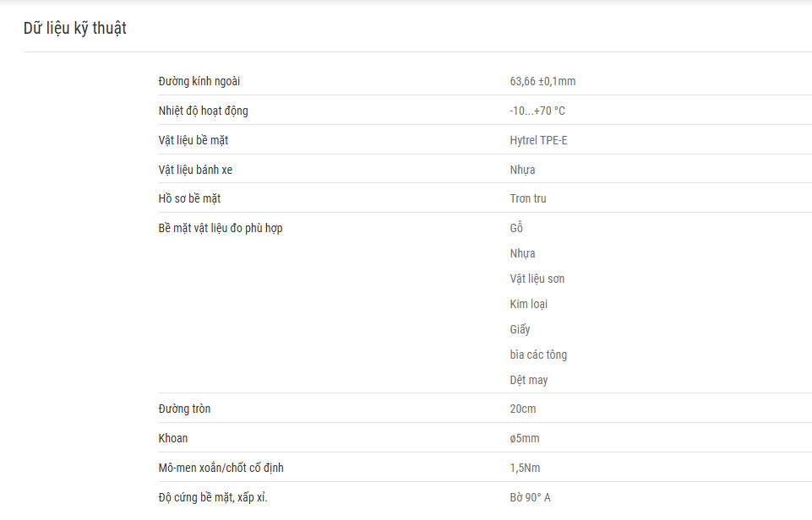
Task: Click the 'Gỗ' material entry
Action: click(516, 228)
